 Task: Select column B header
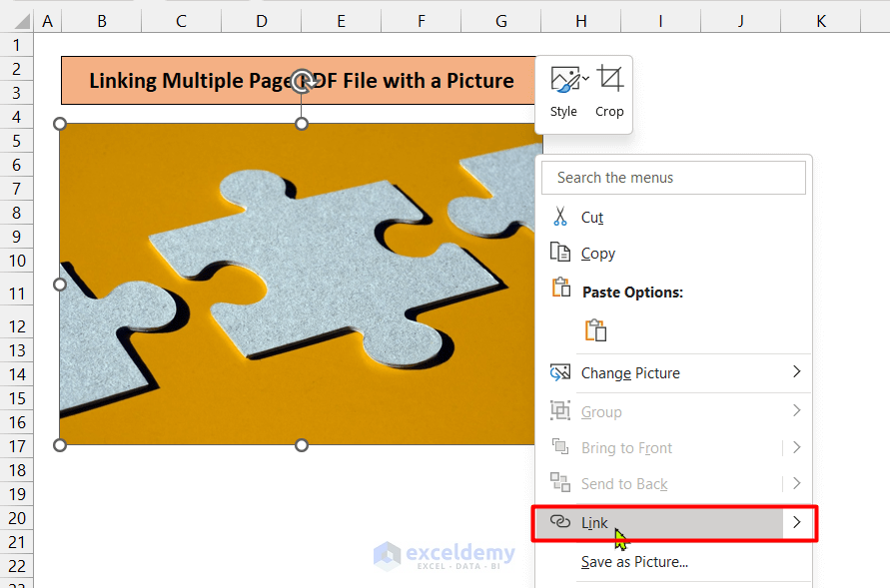click(102, 21)
